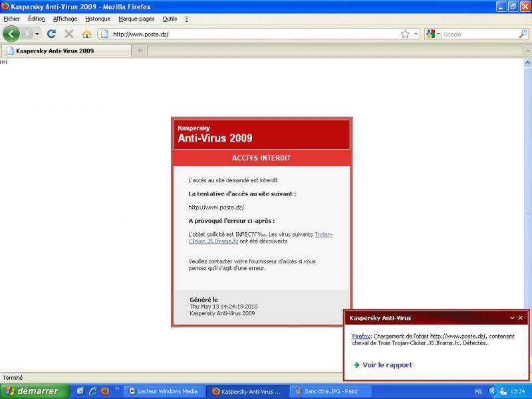Image resolution: width=532 pixels, height=399 pixels.
Task: Reload the page with the refresh icon
Action: (51, 34)
